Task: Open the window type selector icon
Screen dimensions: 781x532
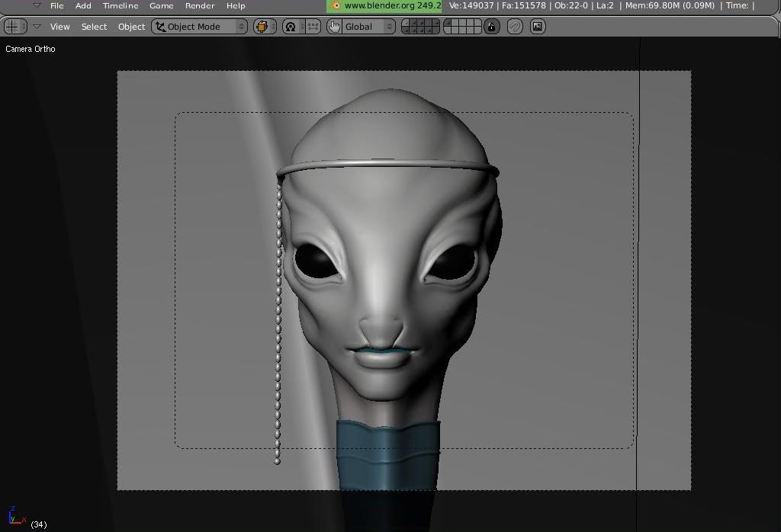Action: [x=12, y=27]
